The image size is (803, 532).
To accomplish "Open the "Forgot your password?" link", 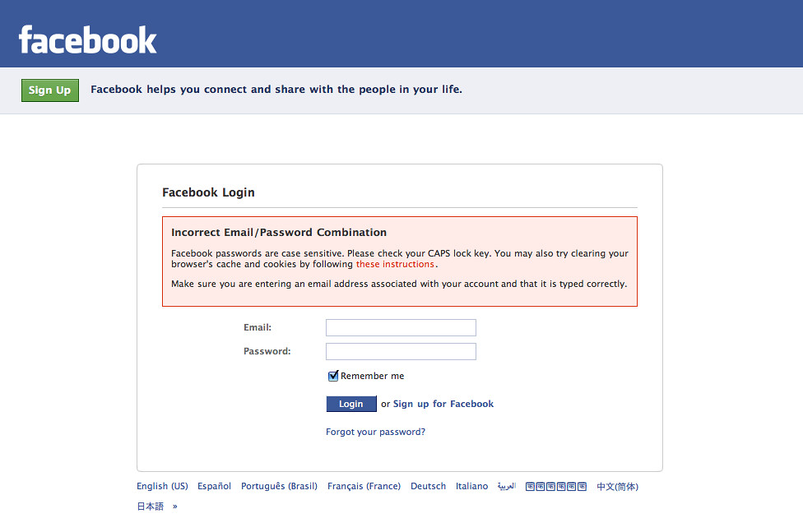I will tap(375, 431).
